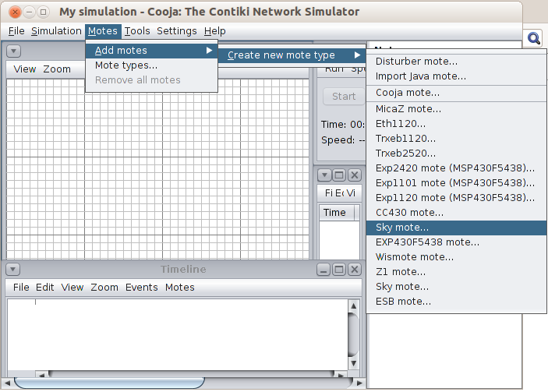Open Mote types... from the Motes menu
548x392 pixels.
point(126,65)
